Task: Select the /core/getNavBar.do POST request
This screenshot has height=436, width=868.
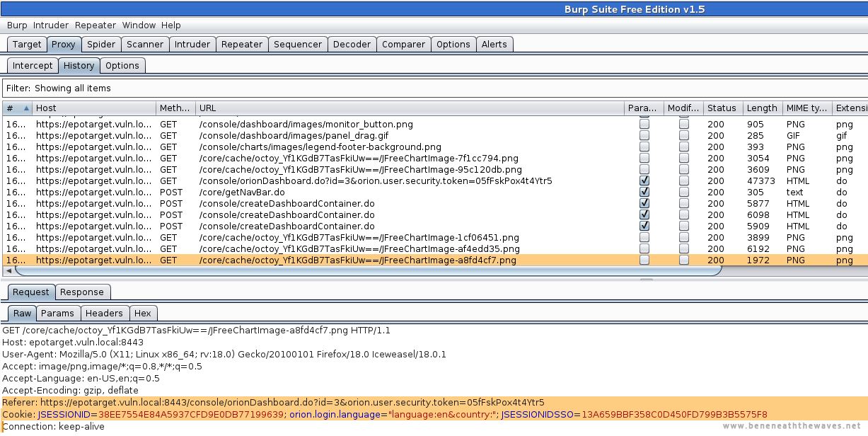Action: coord(434,192)
